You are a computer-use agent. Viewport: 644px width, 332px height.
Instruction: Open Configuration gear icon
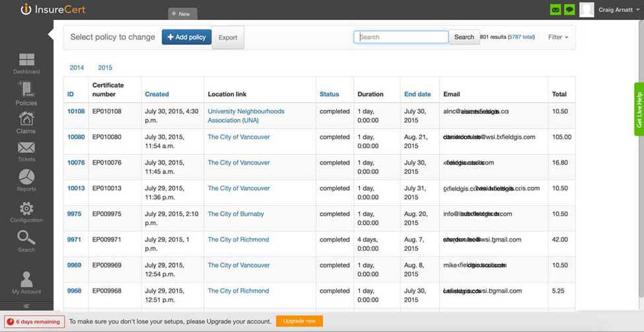pos(26,210)
